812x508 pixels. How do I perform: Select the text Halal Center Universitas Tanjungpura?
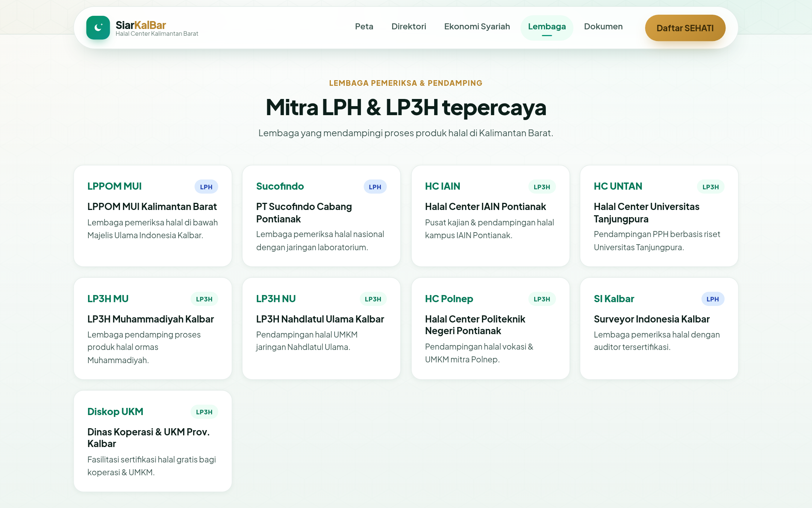tap(647, 213)
